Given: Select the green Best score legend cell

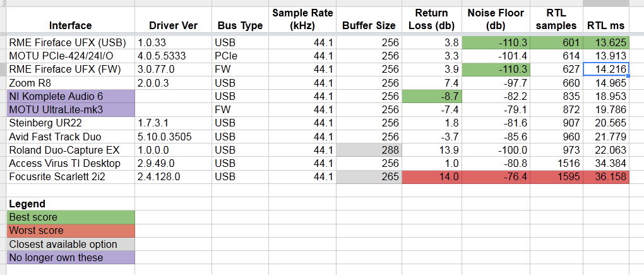Looking at the screenshot, I should click(71, 217).
